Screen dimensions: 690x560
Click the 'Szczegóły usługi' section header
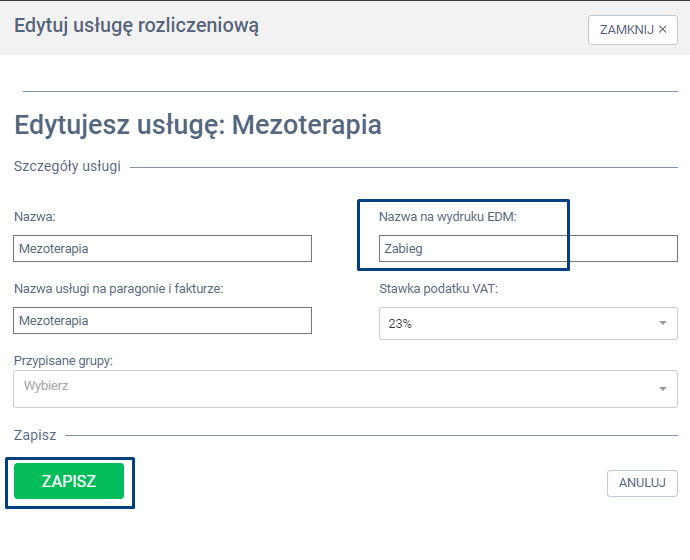[67, 167]
